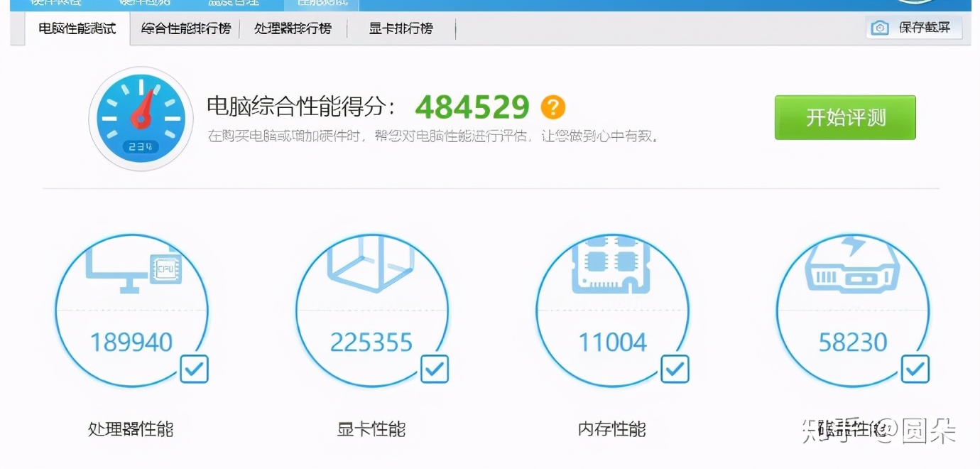Toggle the checkmark under 处理器性能 circle

click(194, 369)
